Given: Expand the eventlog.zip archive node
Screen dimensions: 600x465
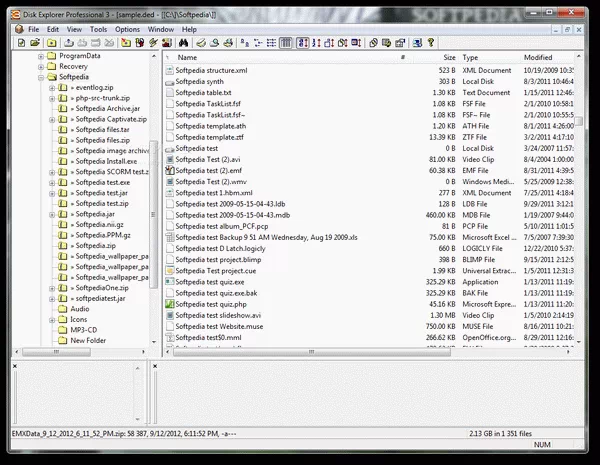Looking at the screenshot, I should click(x=52, y=88).
